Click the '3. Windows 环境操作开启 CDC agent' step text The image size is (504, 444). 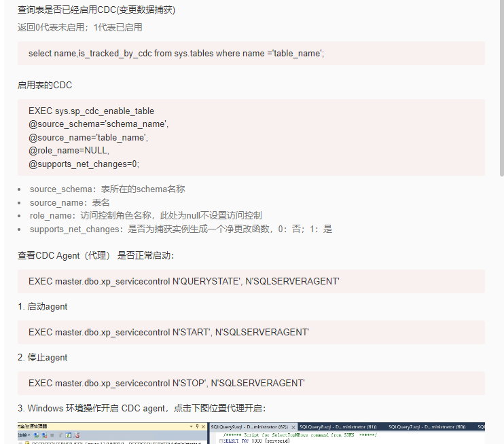(142, 408)
